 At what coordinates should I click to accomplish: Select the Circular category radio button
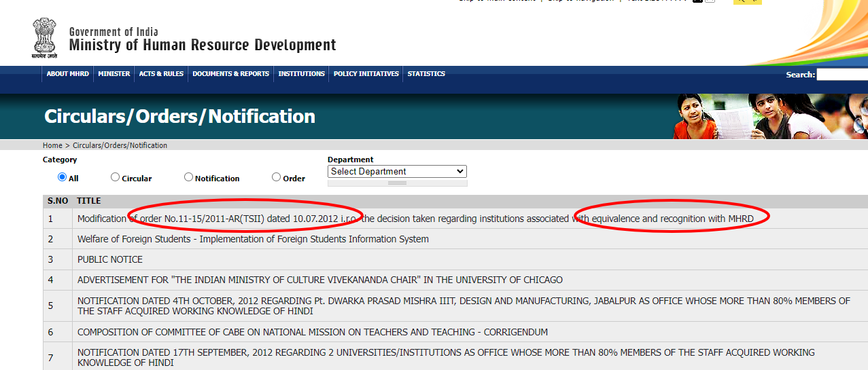[x=115, y=177]
